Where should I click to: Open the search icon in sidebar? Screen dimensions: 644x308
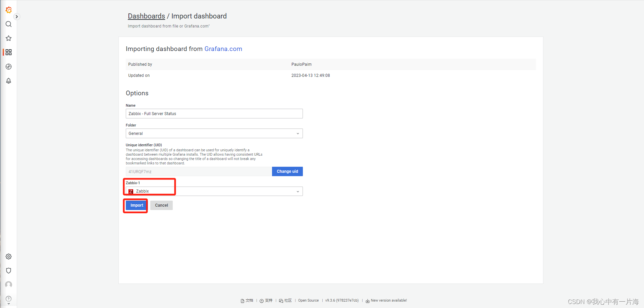point(9,24)
